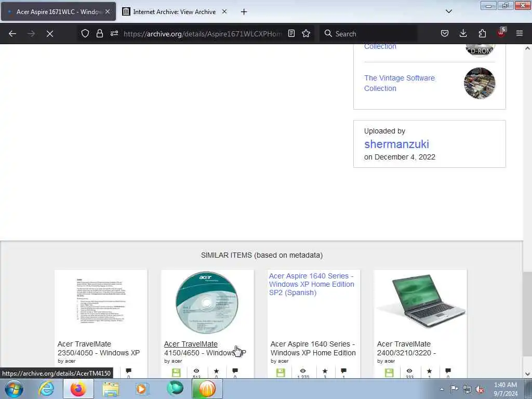Switch to the Internet Archive: View Archive tab

pos(175,12)
